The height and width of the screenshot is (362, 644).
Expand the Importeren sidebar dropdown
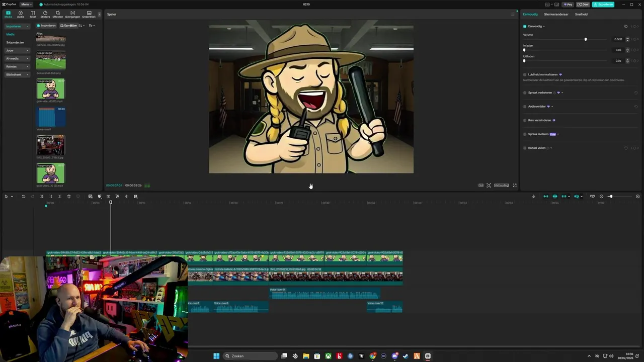(28, 26)
